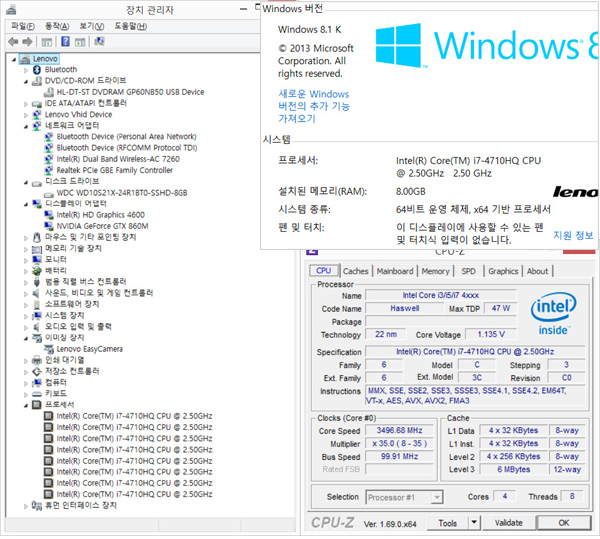The height and width of the screenshot is (539, 600).
Task: Click the Specification field in CPU-Z
Action: 475,352
